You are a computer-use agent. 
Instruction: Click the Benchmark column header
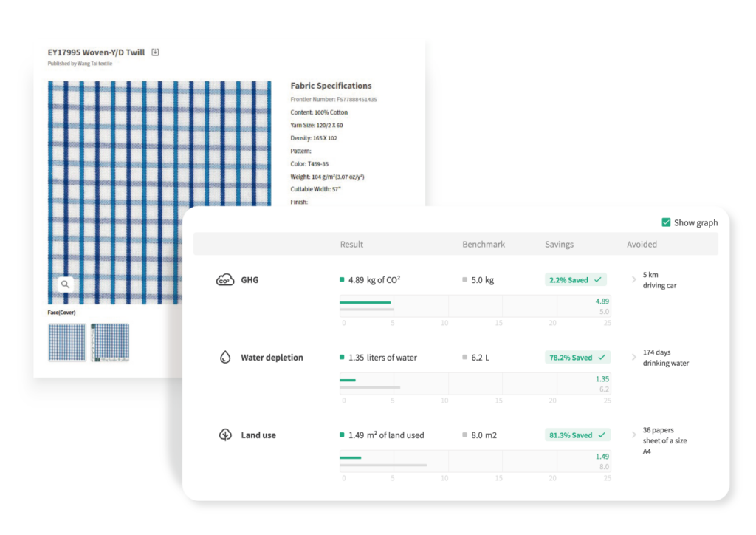484,244
